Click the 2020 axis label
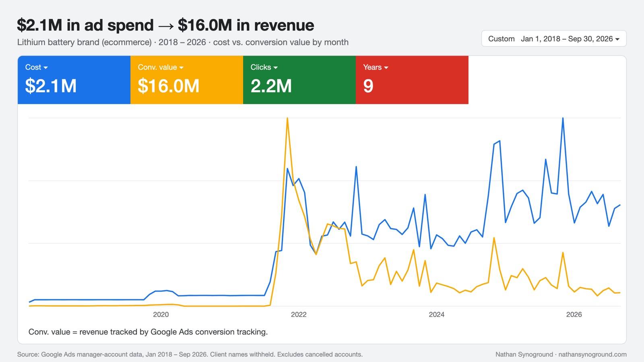Screen dimensions: 644x362 pyautogui.click(x=161, y=315)
